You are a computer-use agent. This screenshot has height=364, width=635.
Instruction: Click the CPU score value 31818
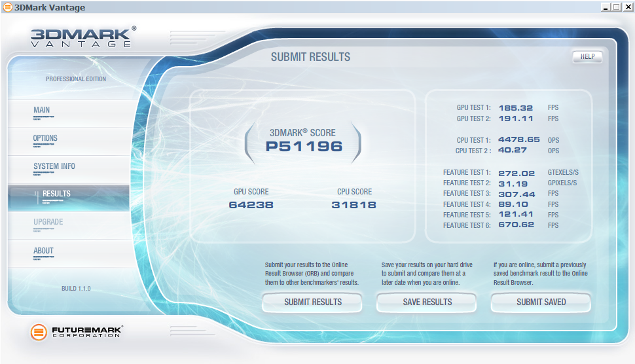[354, 206]
